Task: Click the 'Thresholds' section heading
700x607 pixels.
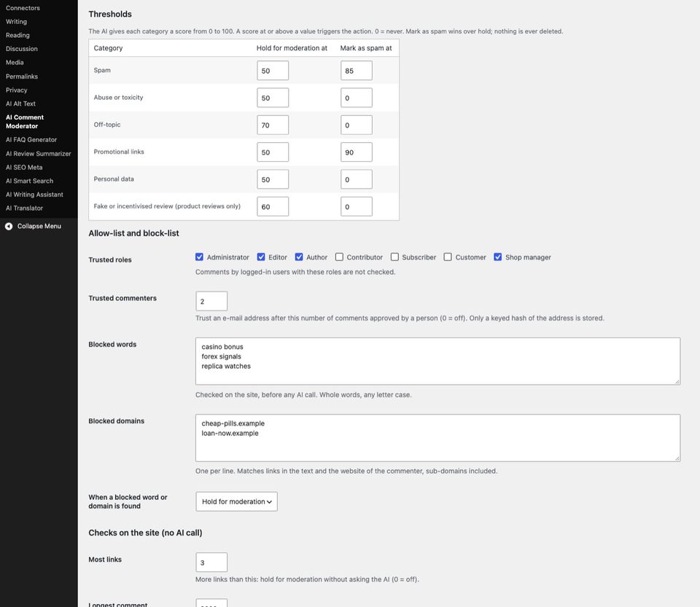Action: 110,15
